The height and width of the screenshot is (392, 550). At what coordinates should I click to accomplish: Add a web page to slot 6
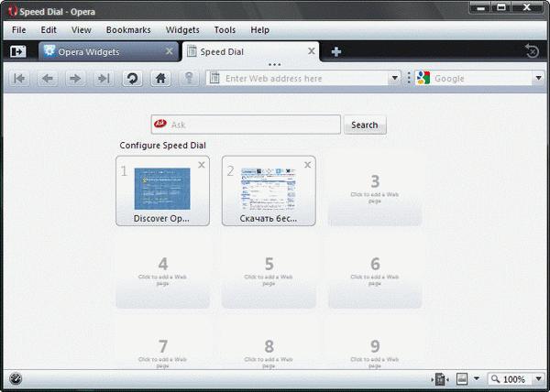[x=375, y=274]
